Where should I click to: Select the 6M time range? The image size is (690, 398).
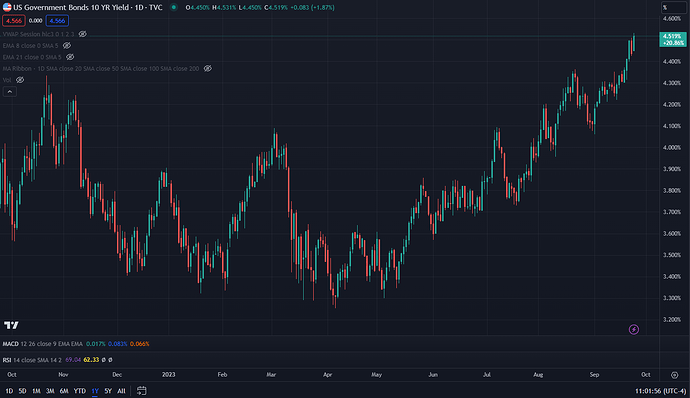pyautogui.click(x=64, y=391)
